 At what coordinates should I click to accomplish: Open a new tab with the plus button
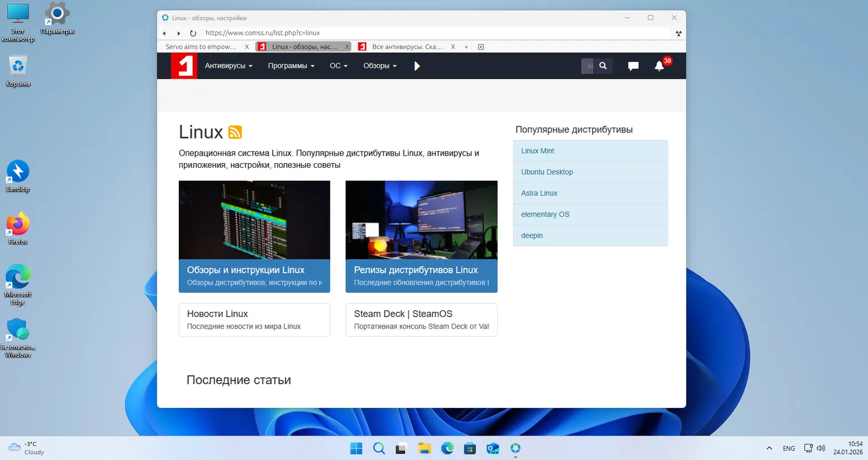click(x=466, y=47)
